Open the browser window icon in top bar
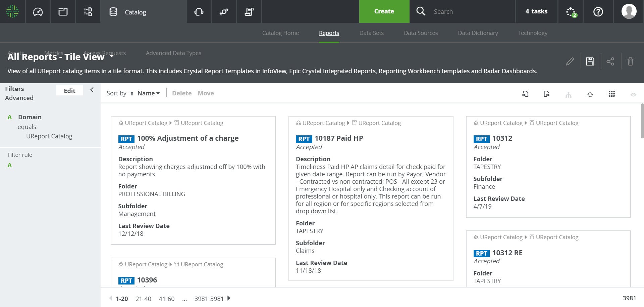The height and width of the screenshot is (307, 644). point(63,12)
